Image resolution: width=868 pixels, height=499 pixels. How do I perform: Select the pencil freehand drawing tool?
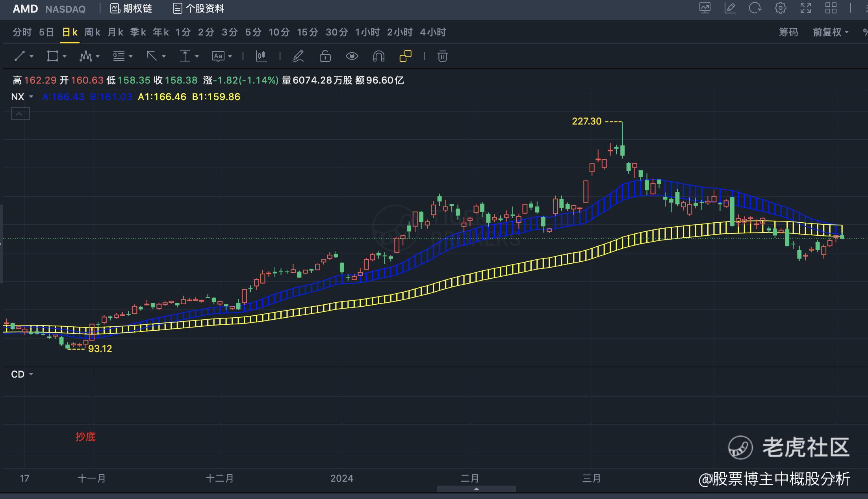(x=298, y=56)
